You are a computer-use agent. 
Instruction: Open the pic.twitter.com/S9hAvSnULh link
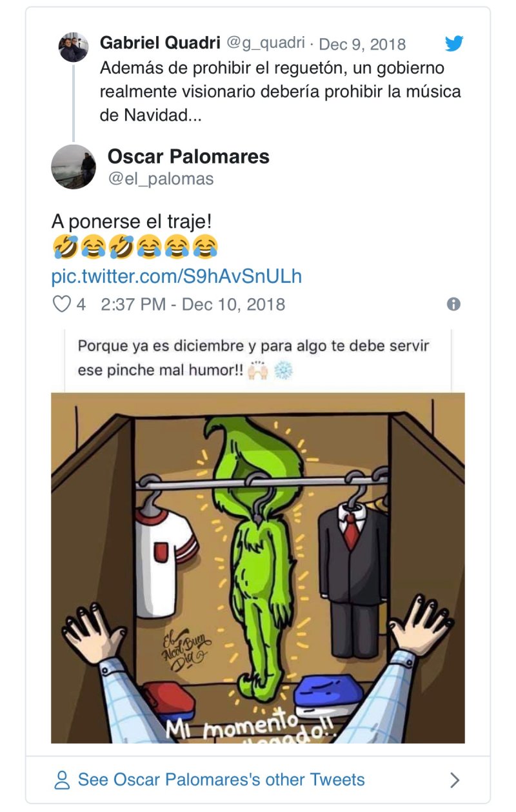pos(177,276)
